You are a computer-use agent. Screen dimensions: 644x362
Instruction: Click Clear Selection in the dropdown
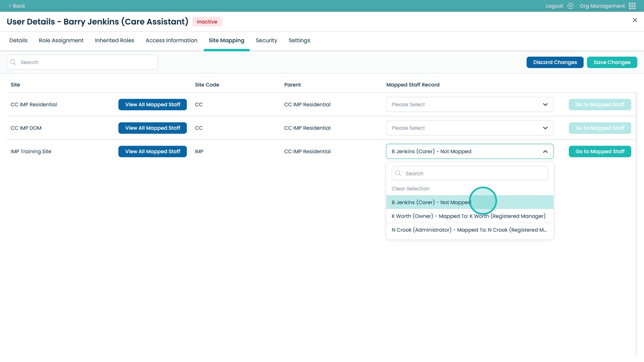click(411, 189)
